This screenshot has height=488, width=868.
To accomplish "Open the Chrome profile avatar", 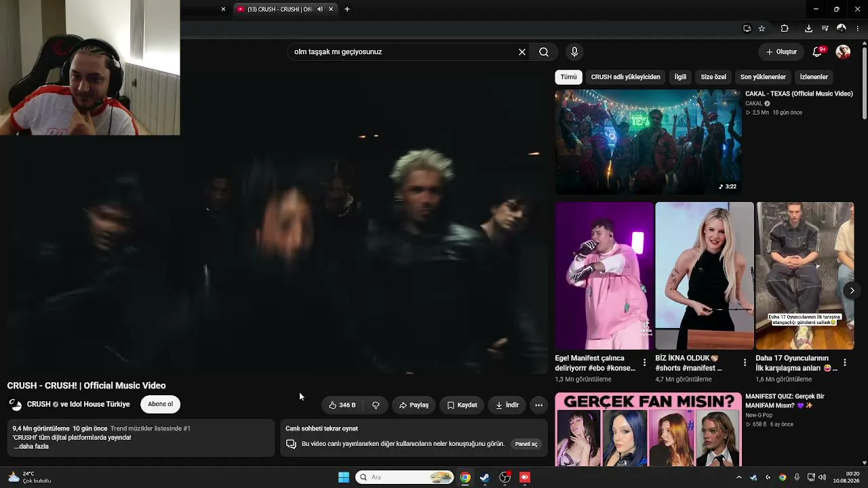I will [842, 28].
